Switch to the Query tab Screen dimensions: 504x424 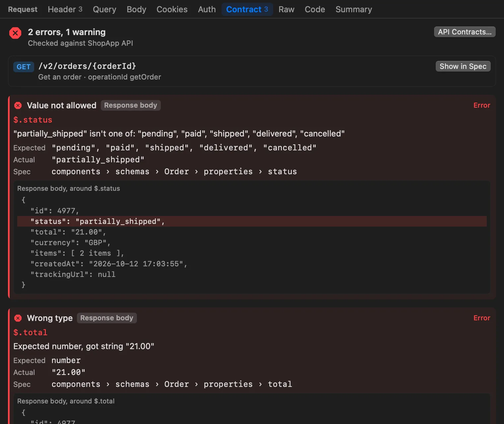(104, 9)
